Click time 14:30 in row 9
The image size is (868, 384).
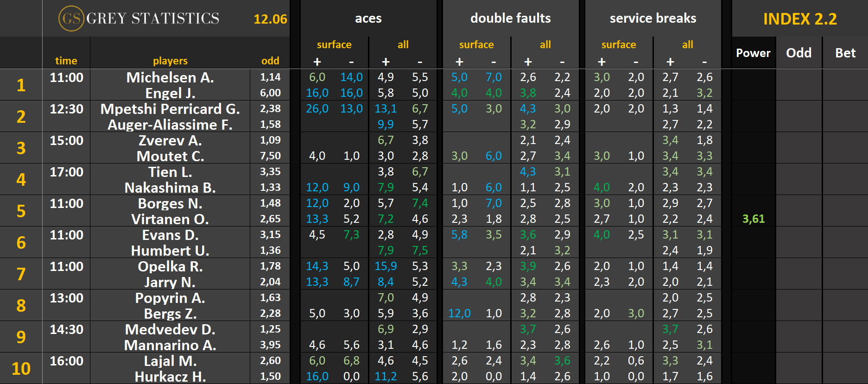click(66, 329)
